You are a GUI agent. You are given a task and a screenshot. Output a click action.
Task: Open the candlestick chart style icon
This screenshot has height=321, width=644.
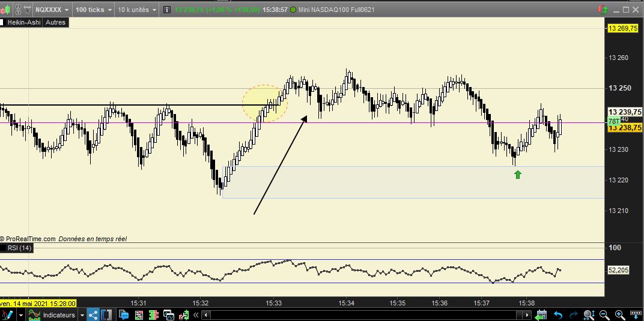click(x=5, y=10)
